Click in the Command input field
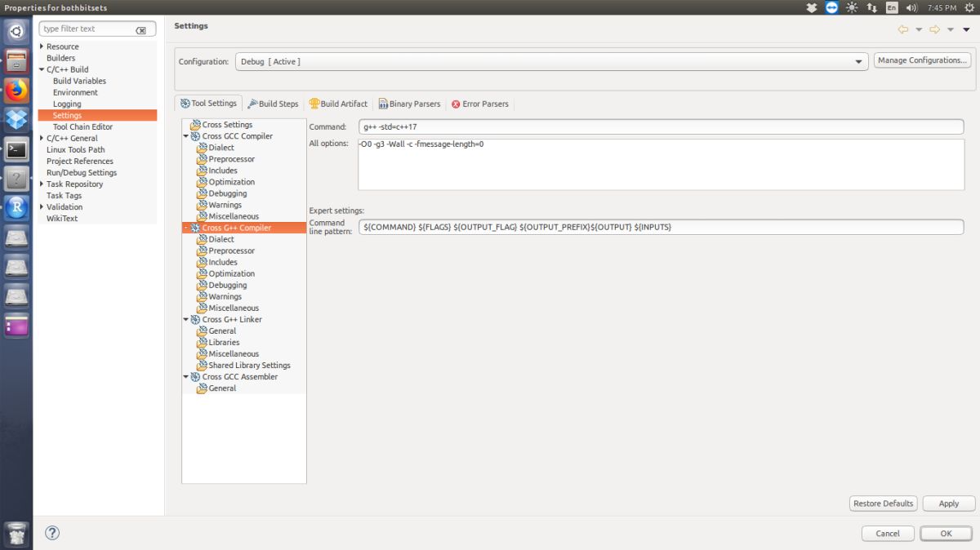This screenshot has width=980, height=550. (x=661, y=126)
